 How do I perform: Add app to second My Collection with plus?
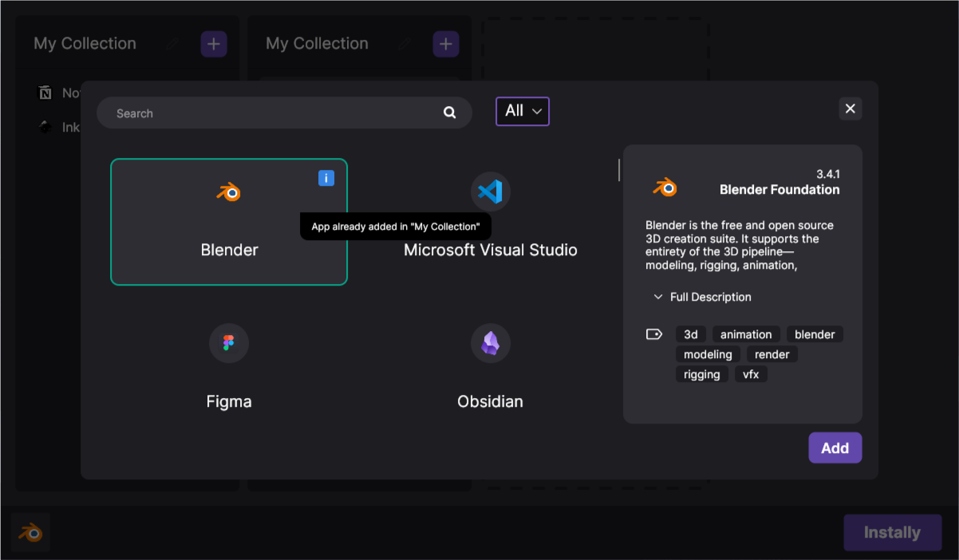tap(446, 44)
